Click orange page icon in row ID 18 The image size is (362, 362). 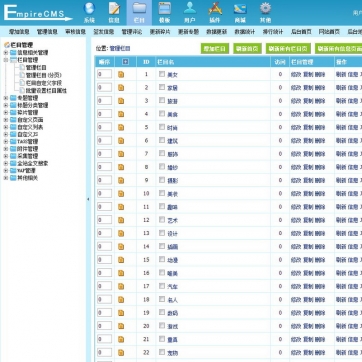[121, 300]
